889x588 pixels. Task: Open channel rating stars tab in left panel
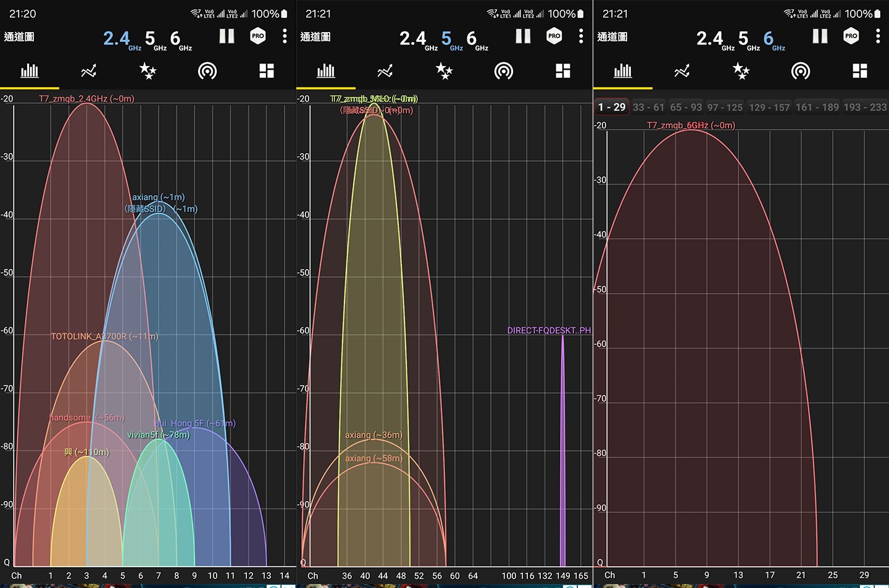click(x=148, y=71)
